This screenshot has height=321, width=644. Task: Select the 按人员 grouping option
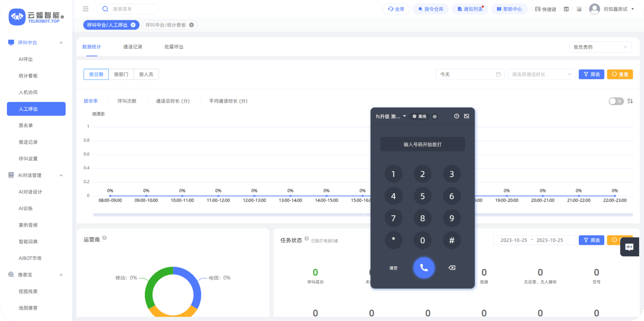[146, 75]
